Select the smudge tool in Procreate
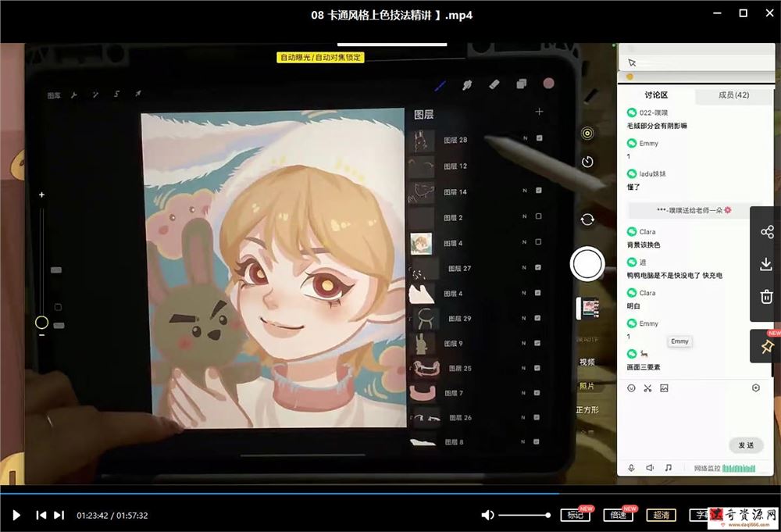 [x=467, y=85]
